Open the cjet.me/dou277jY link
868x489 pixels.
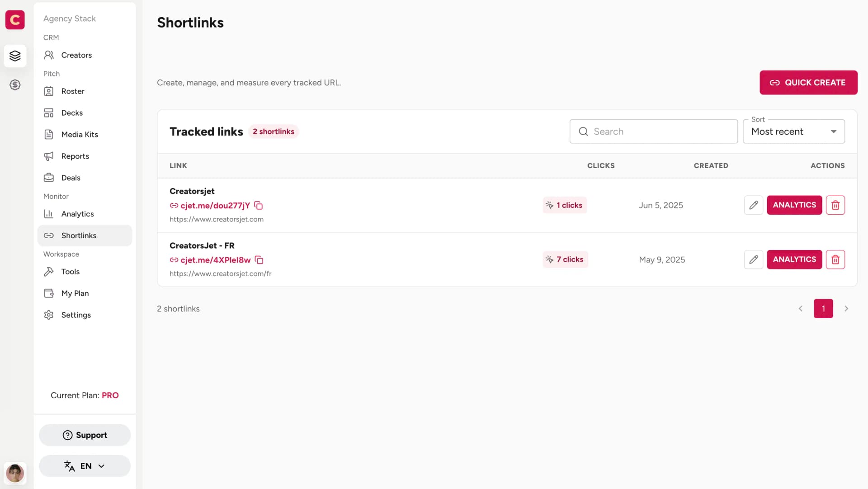tap(215, 206)
